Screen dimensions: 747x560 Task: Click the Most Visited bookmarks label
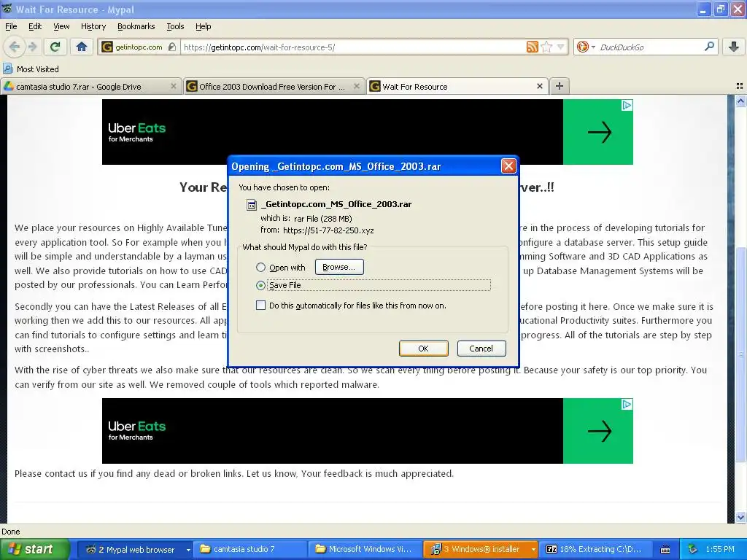coord(38,69)
